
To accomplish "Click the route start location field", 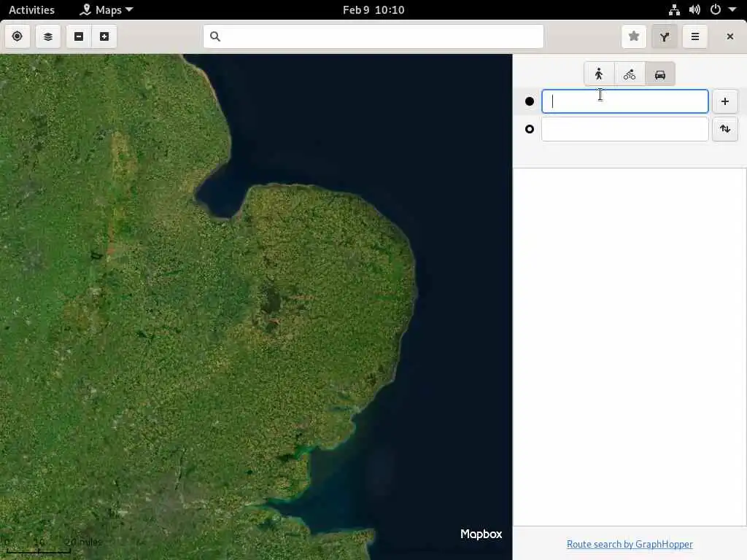I will point(625,101).
